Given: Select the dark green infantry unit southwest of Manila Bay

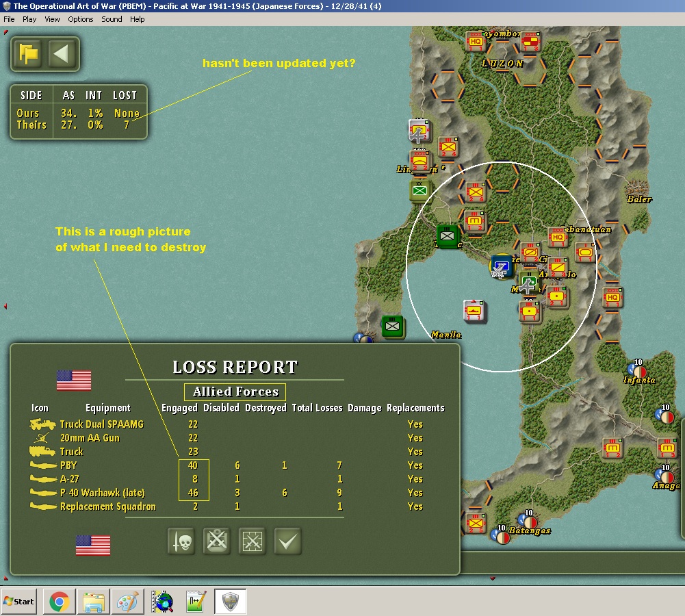Looking at the screenshot, I should coord(392,326).
